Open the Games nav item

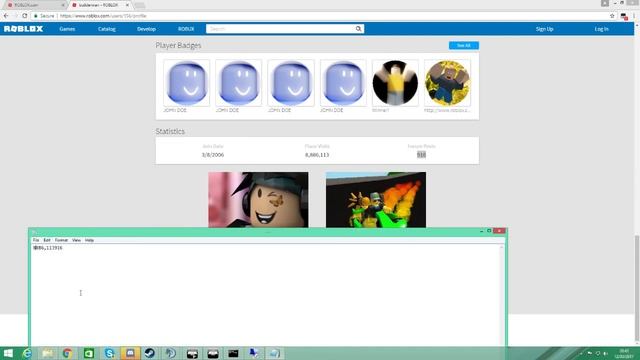pos(67,29)
